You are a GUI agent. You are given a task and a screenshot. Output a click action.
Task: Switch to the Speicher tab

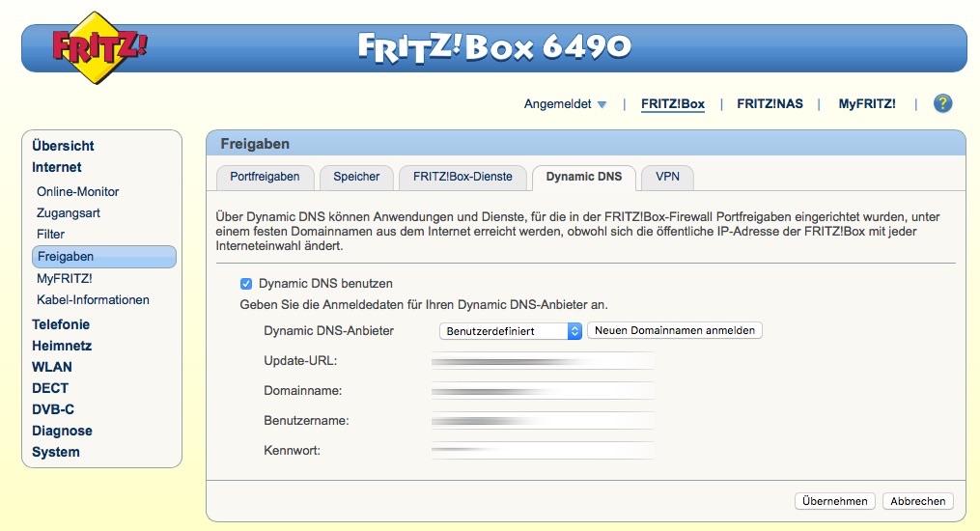click(x=356, y=178)
